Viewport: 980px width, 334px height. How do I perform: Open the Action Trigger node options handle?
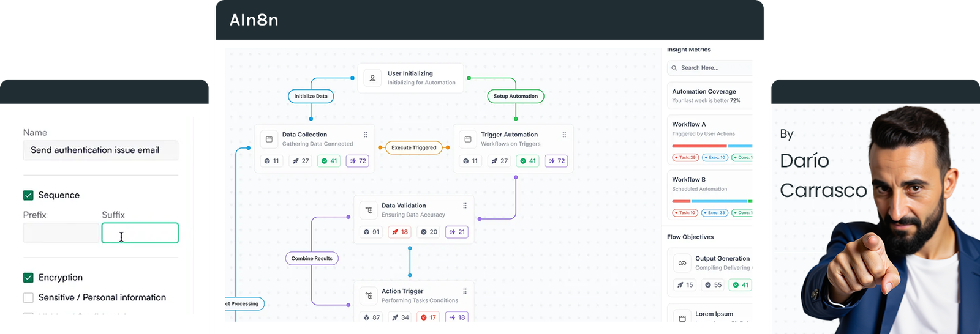point(465,291)
